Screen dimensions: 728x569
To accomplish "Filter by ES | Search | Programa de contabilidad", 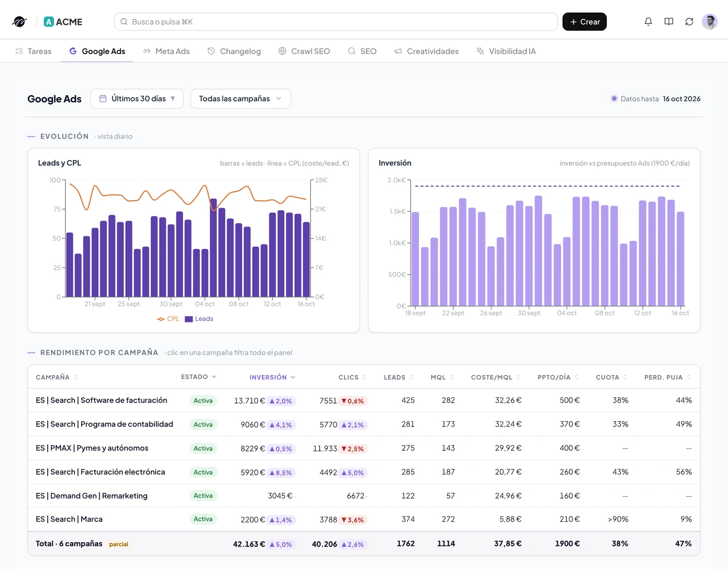I will 105,424.
